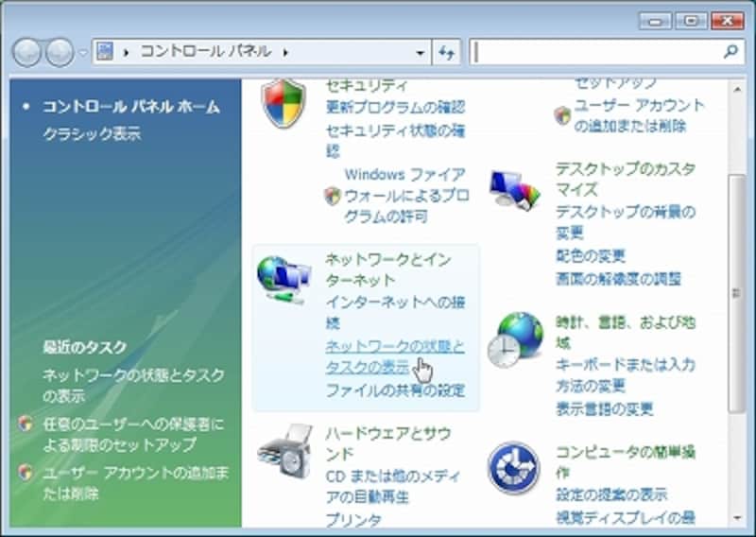This screenshot has width=756, height=537.
Task: Click the Network and Internet category icon
Action: pos(284,280)
